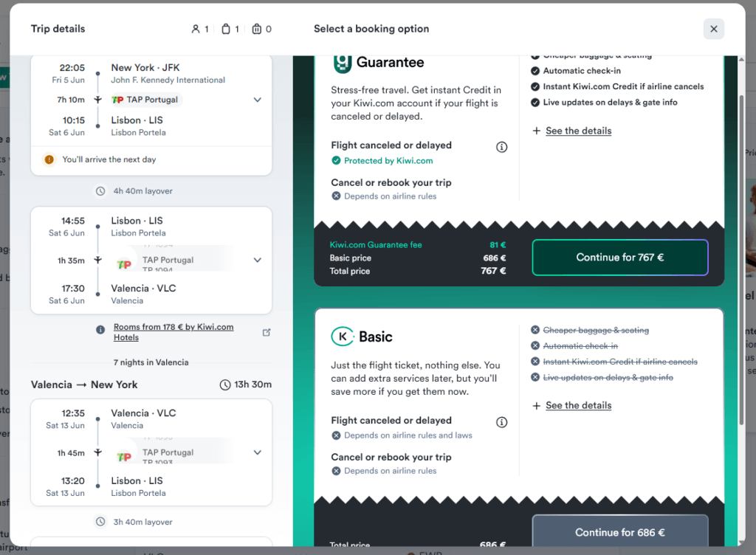
Task: Click the Kiwi.com Guarantee logo icon
Action: [343, 63]
